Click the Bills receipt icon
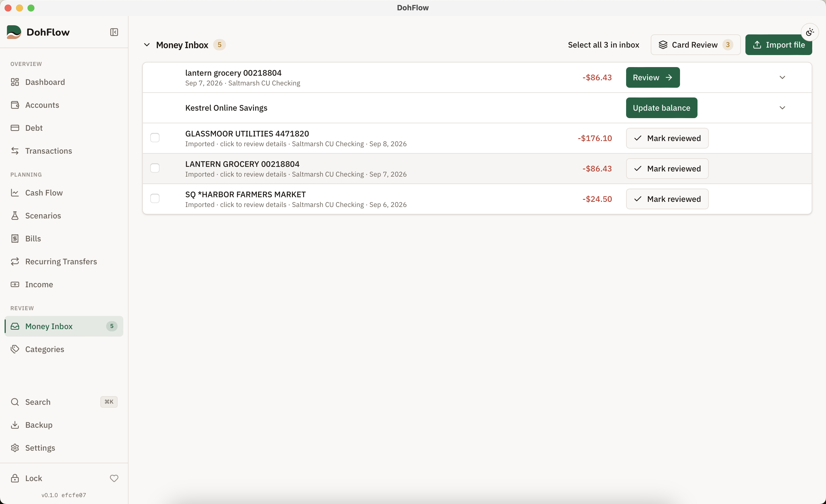 point(15,239)
